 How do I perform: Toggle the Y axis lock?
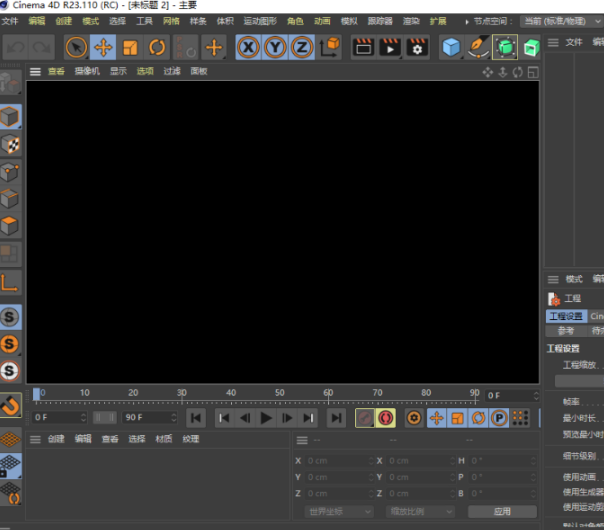tap(275, 47)
